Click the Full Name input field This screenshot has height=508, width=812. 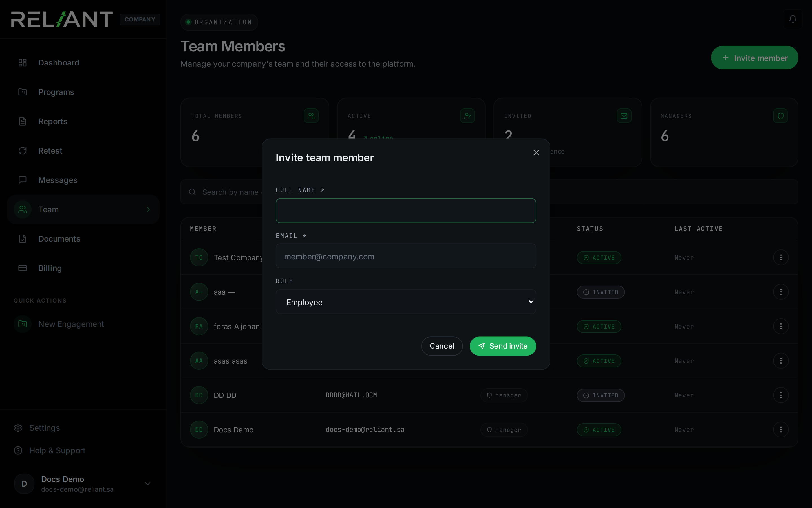[x=406, y=211]
